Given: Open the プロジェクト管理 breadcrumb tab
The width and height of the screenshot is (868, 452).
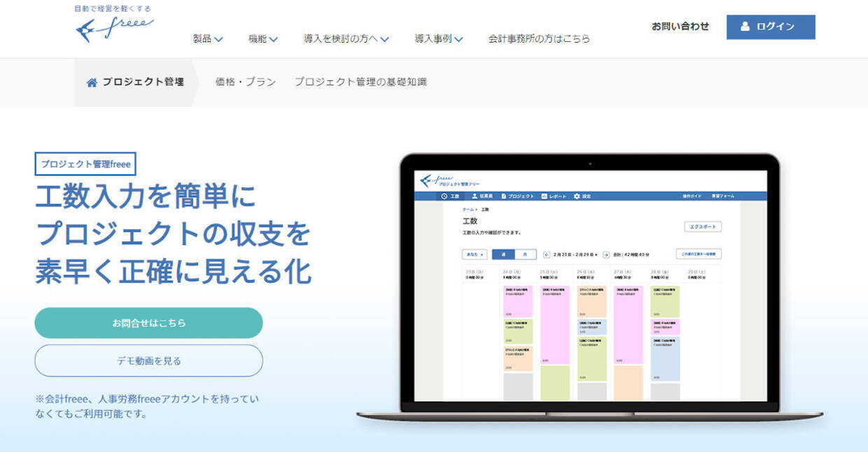Looking at the screenshot, I should coord(135,83).
